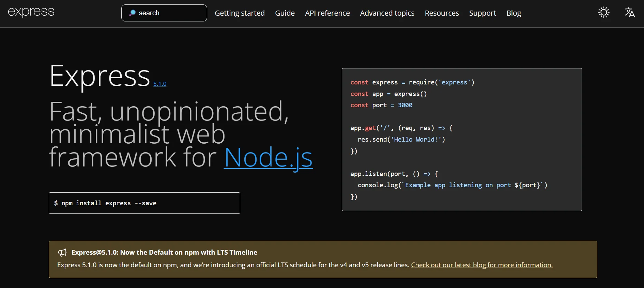Viewport: 644px width, 288px height.
Task: Click the app.listen code line
Action: pos(394,174)
